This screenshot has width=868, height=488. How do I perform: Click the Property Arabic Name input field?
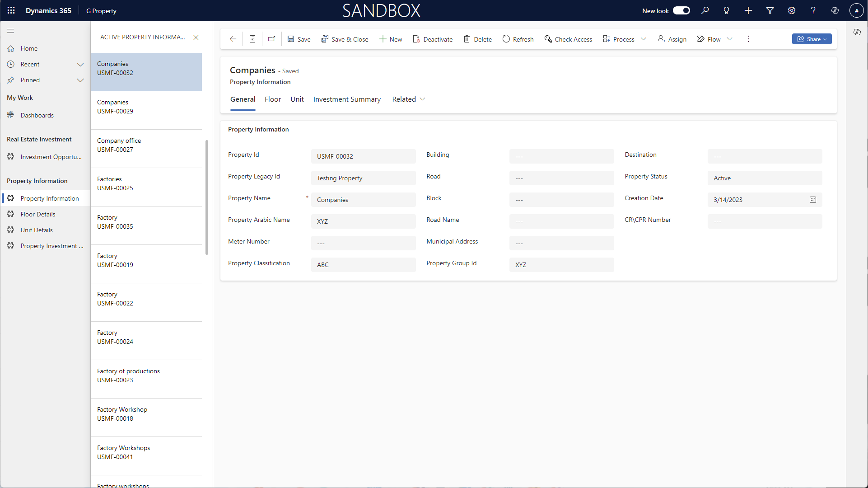363,221
